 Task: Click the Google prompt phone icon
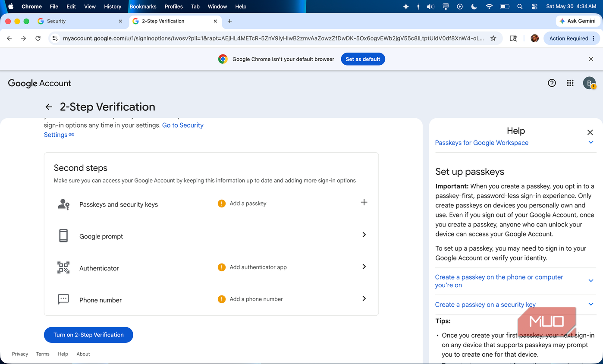pos(63,235)
